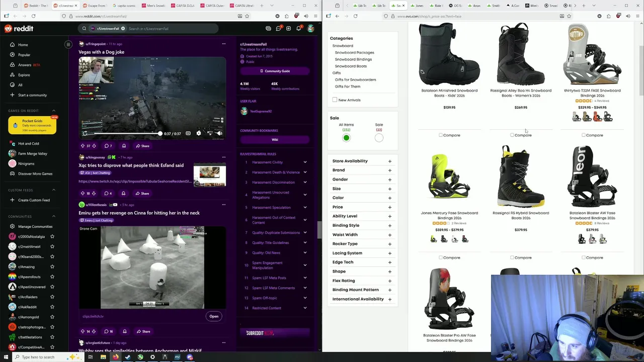Open Snowboard Bindings category link

coord(353,59)
